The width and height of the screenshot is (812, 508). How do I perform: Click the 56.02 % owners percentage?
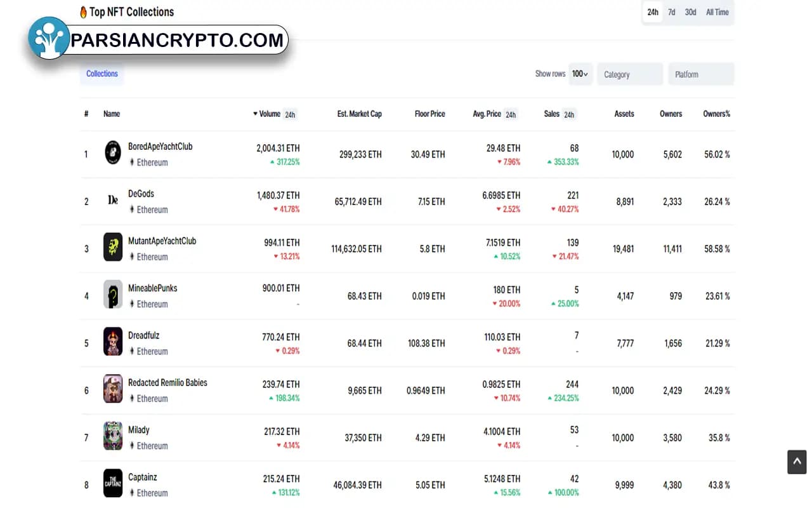click(717, 154)
